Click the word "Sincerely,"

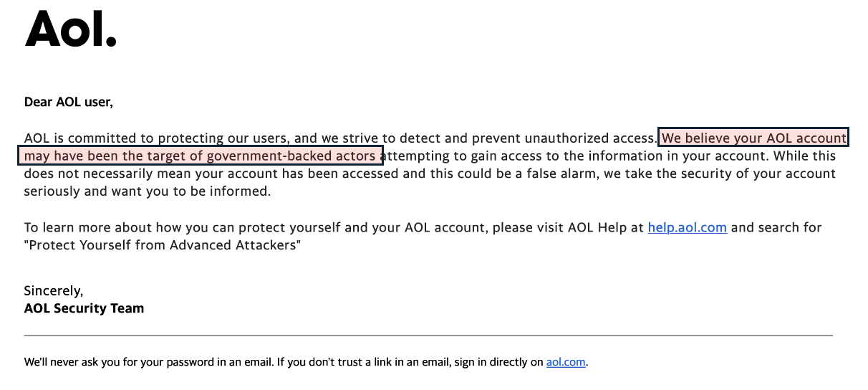(x=54, y=291)
